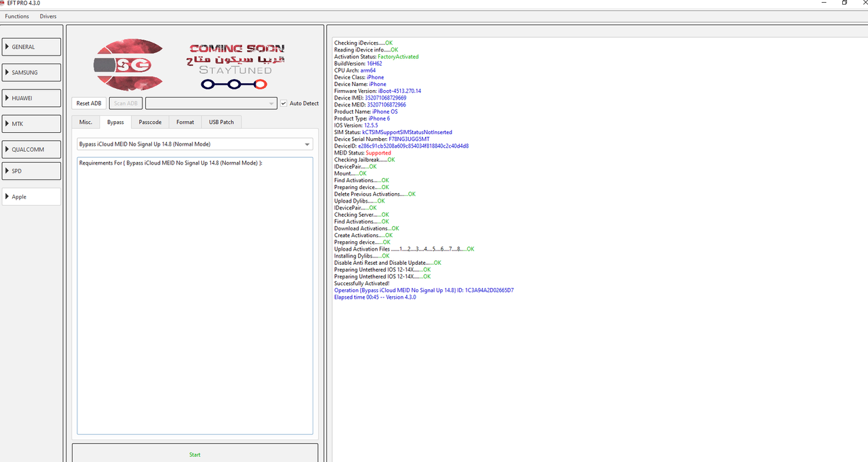The image size is (868, 462).
Task: Click the CPU Arch arm64 line
Action: point(355,70)
